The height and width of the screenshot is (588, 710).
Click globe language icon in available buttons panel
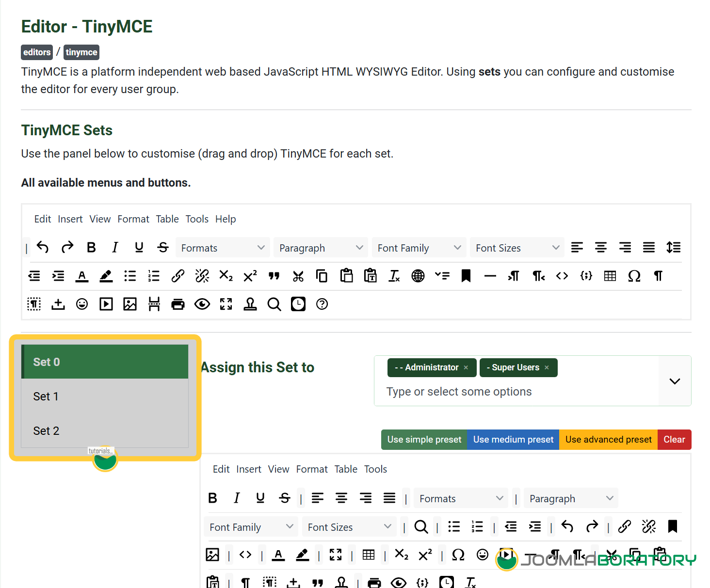point(418,276)
